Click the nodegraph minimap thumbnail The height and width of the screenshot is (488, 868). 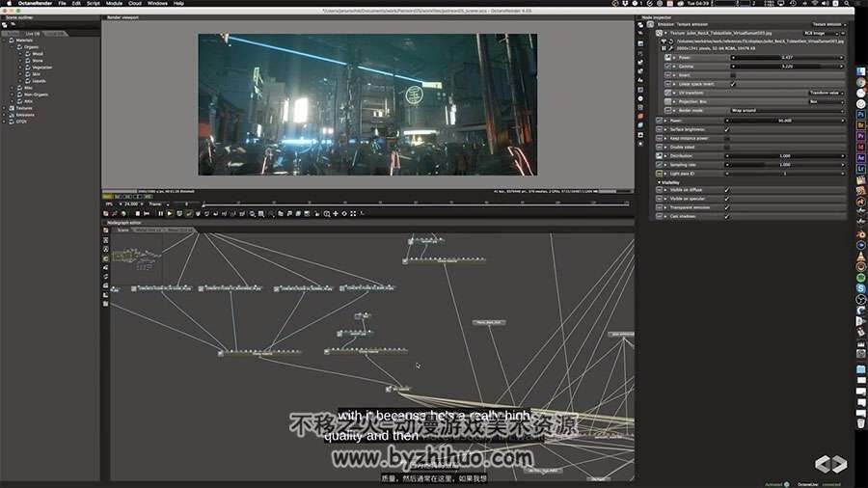pos(137,258)
